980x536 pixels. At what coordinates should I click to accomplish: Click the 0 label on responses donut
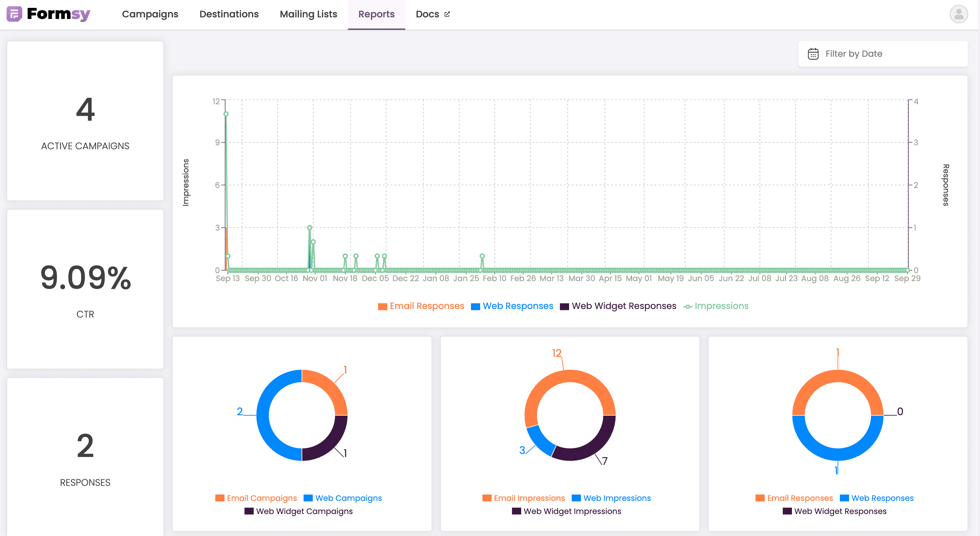tap(900, 411)
